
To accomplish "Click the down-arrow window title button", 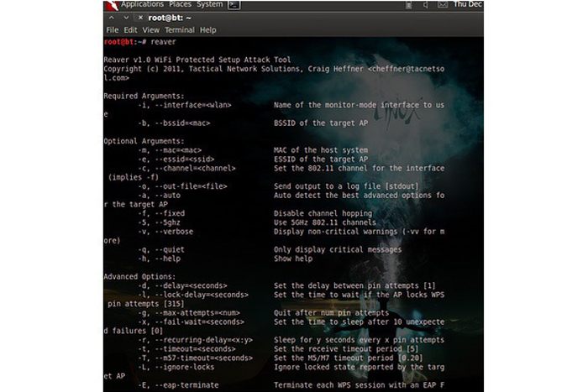I will click(x=126, y=18).
